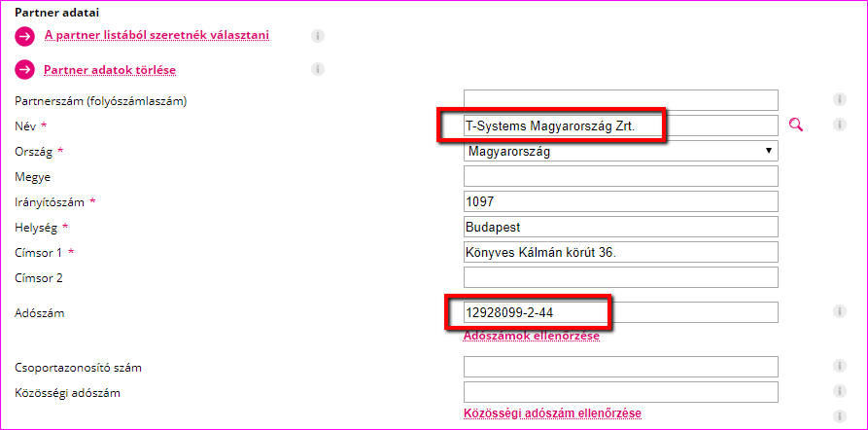Image resolution: width=868 pixels, height=430 pixels.
Task: Show info icon for Közösségi adószám field
Action: 840,391
